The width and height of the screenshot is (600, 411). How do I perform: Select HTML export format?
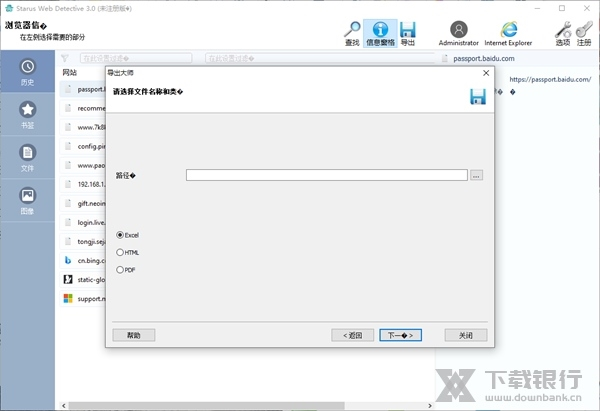click(127, 253)
